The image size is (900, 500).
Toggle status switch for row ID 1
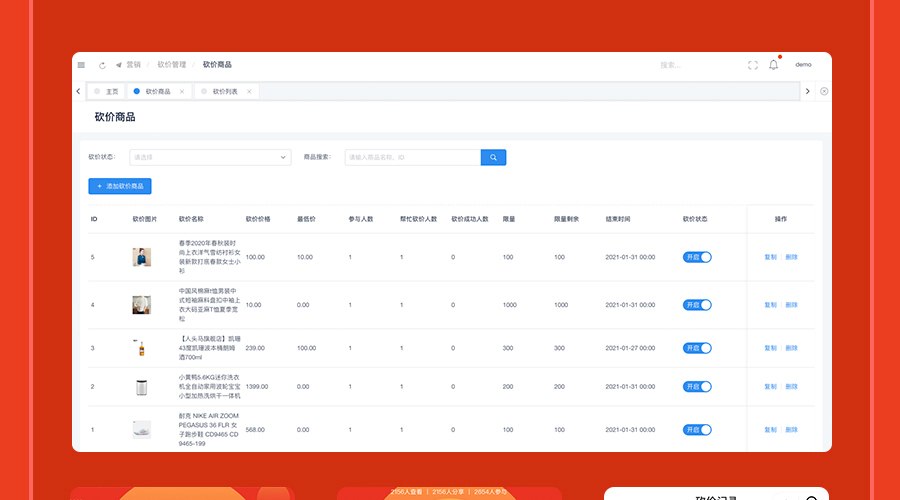[697, 429]
